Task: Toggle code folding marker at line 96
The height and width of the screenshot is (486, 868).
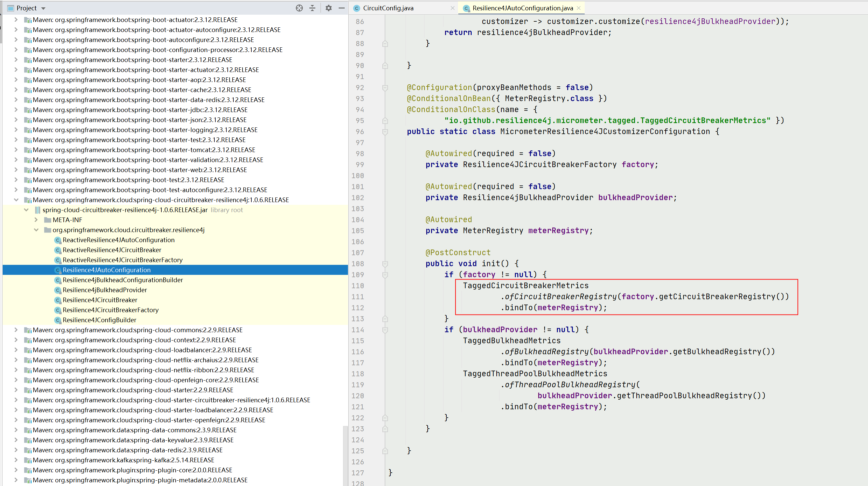Action: 385,132
